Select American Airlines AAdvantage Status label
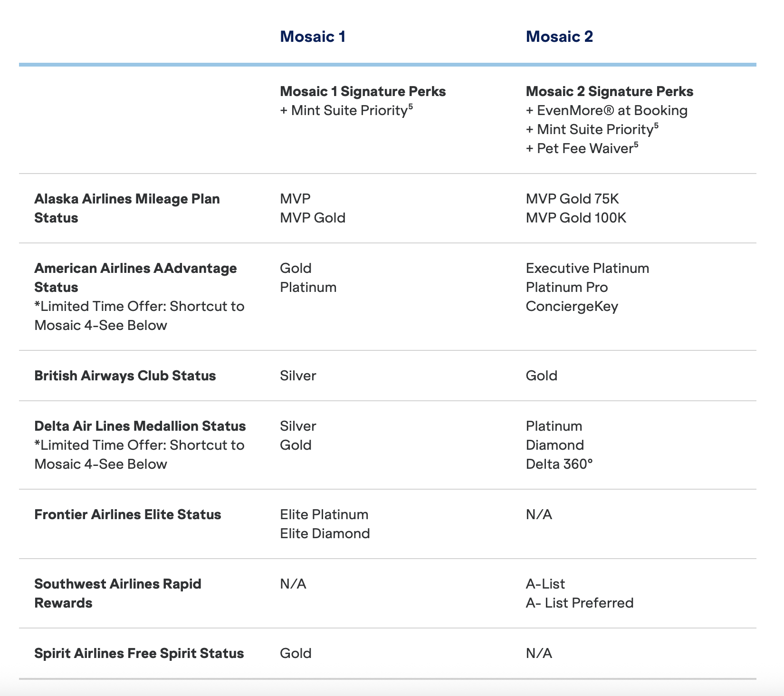The height and width of the screenshot is (696, 784). point(135,278)
